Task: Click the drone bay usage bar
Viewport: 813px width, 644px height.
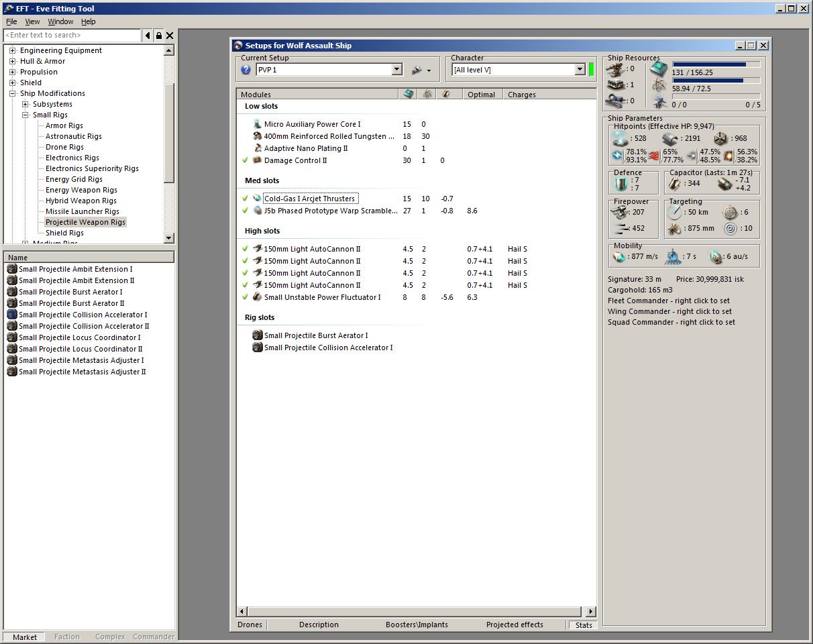Action: point(716,97)
